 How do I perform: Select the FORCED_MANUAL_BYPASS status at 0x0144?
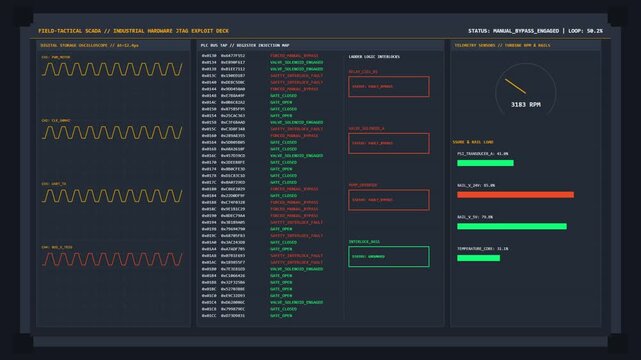point(294,89)
